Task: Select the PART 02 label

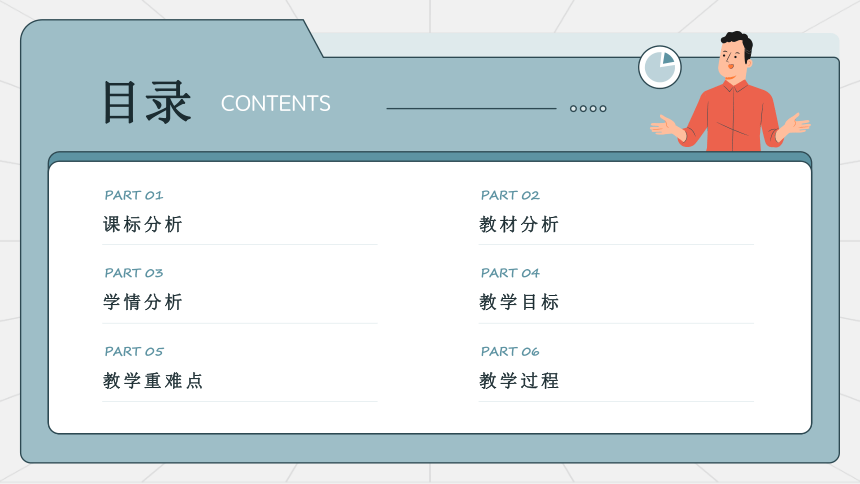Action: pos(510,195)
